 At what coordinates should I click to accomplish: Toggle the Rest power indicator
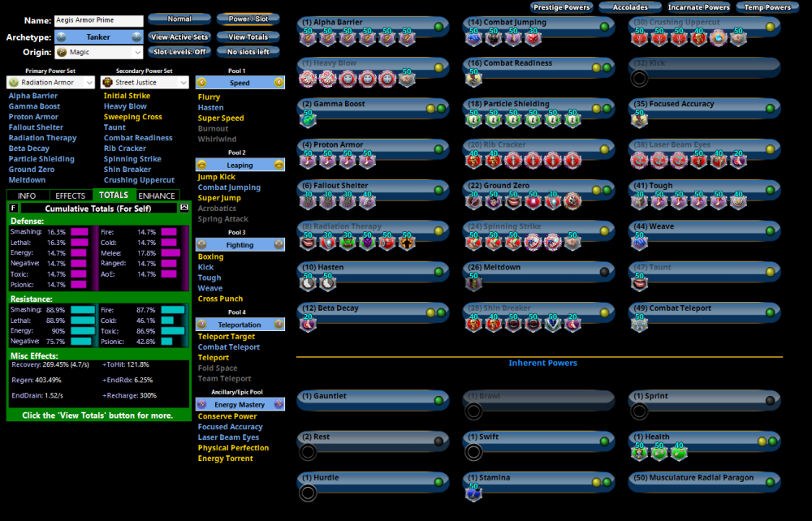pyautogui.click(x=438, y=441)
